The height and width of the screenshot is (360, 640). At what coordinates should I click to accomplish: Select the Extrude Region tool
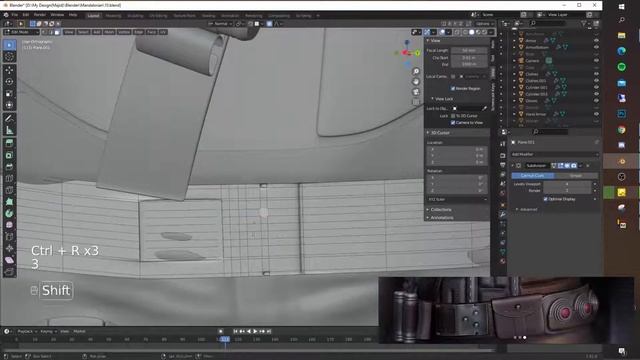point(9,143)
